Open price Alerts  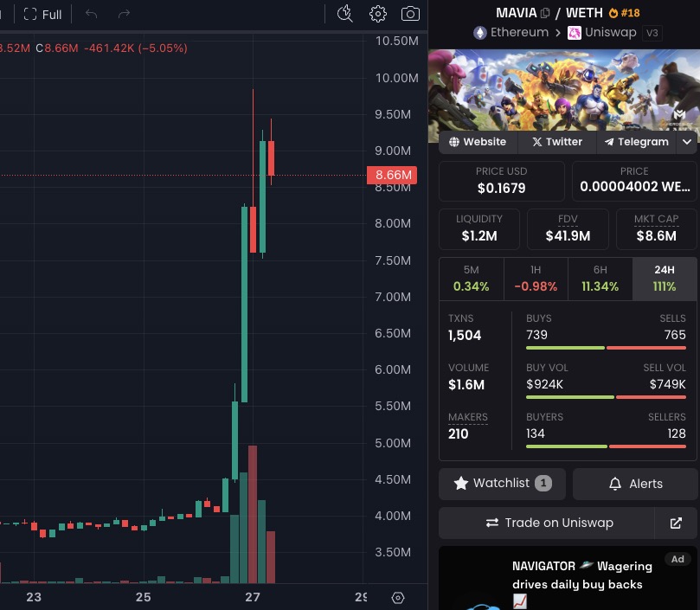click(x=635, y=484)
